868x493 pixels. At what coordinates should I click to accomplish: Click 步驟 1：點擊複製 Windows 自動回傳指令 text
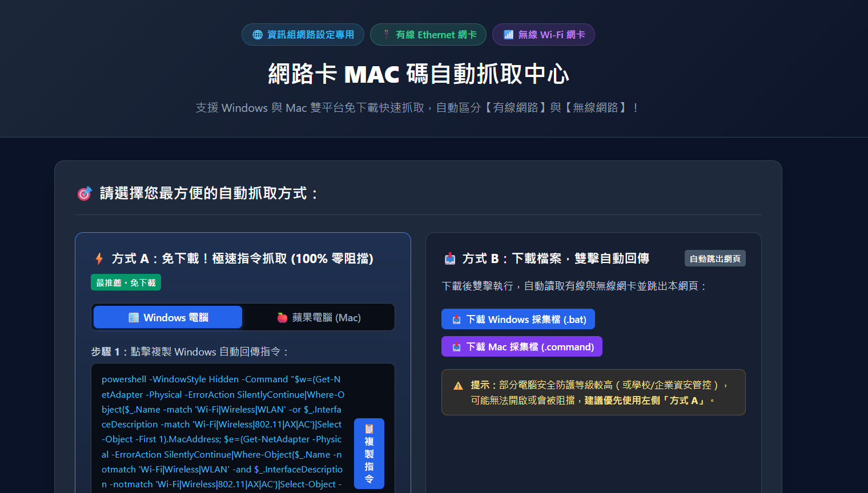[x=190, y=351]
